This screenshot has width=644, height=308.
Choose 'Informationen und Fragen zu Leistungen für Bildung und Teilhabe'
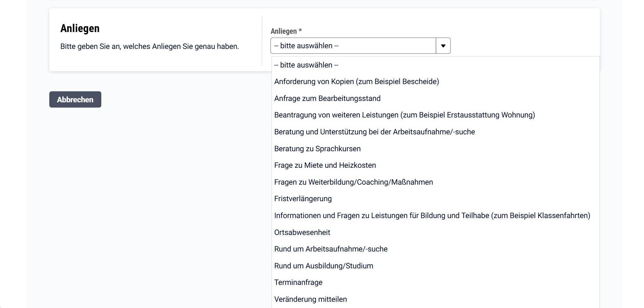pyautogui.click(x=432, y=216)
